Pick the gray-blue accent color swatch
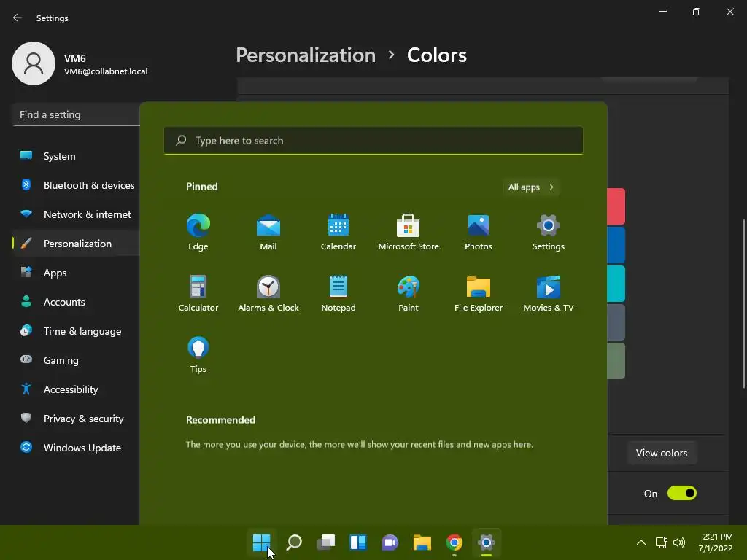 (616, 322)
